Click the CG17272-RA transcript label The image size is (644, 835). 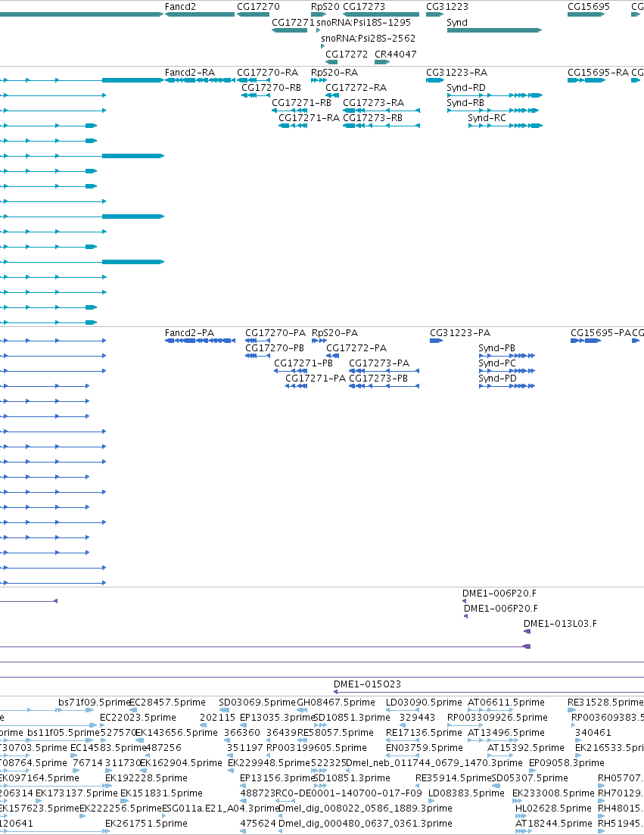click(356, 88)
